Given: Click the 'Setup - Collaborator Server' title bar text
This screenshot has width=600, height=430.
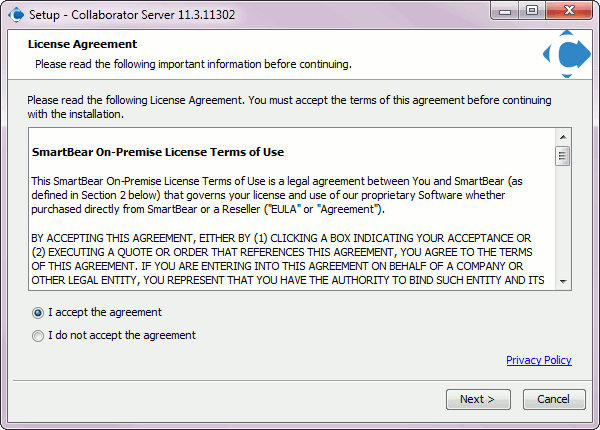Looking at the screenshot, I should coord(132,15).
